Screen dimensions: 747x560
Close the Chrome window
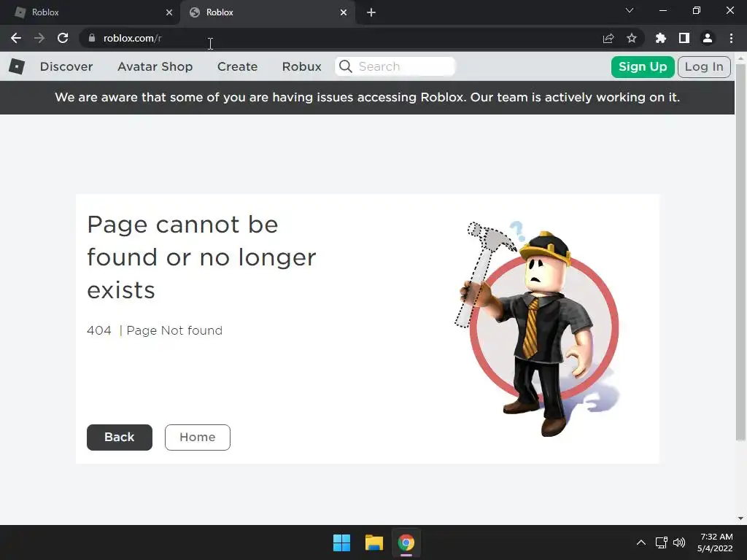tap(729, 10)
